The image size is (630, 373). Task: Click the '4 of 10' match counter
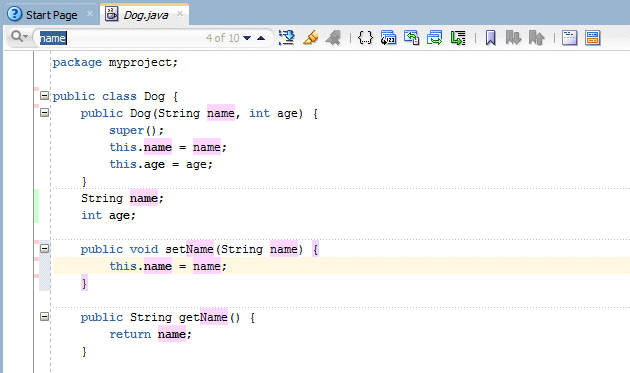223,38
